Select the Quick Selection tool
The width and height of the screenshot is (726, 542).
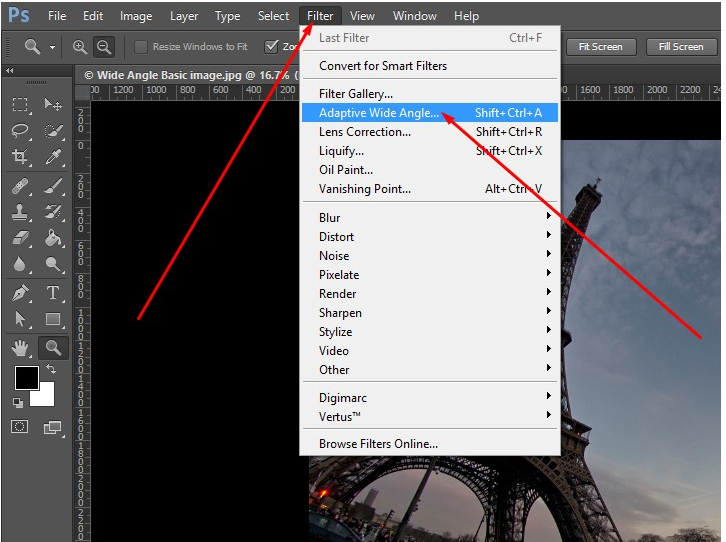click(53, 131)
